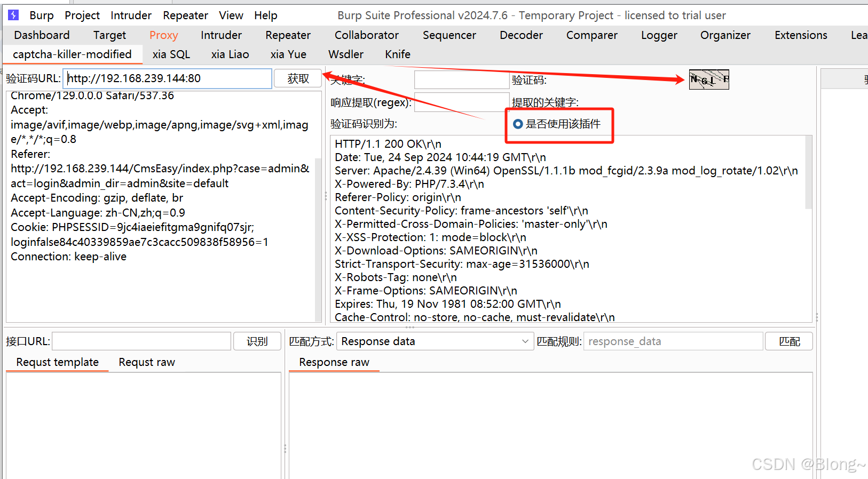This screenshot has height=479, width=868.
Task: Click the 响应提取(regex) input field
Action: pos(462,102)
